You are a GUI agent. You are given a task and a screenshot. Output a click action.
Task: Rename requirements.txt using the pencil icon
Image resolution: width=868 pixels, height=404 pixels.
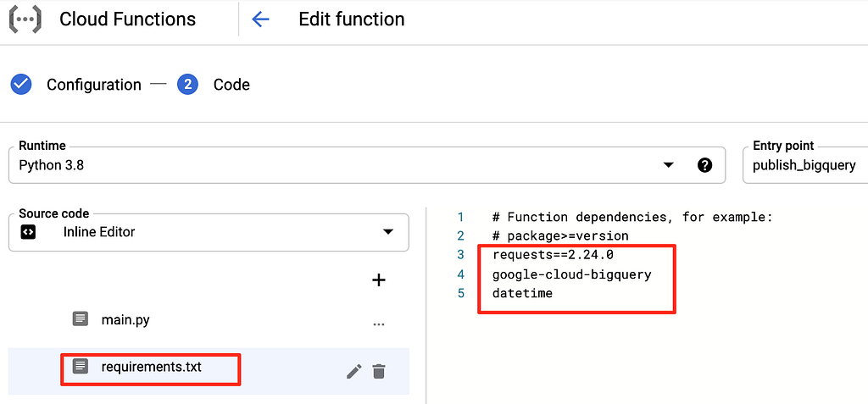pyautogui.click(x=353, y=371)
